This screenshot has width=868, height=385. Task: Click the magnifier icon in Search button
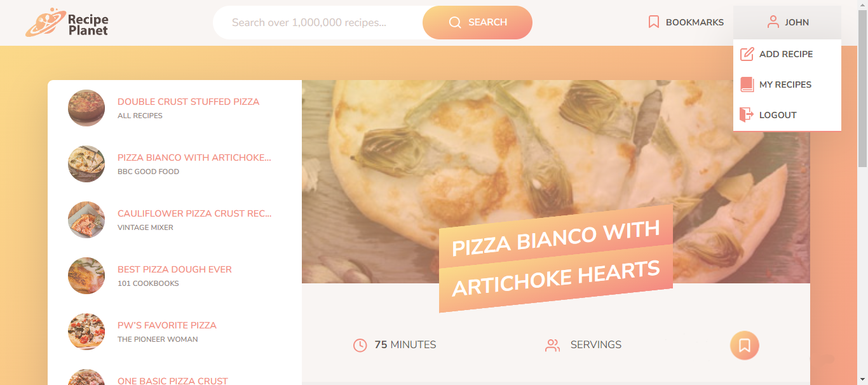click(x=455, y=23)
